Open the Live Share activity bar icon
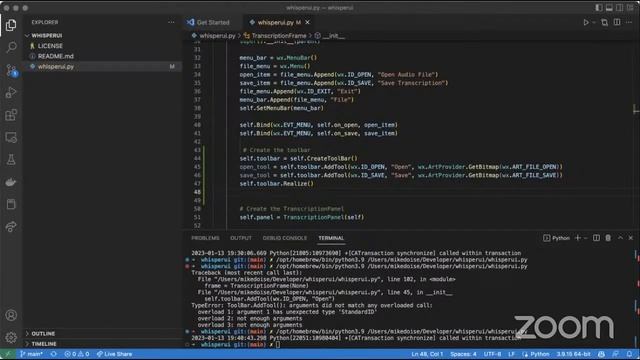This screenshot has width=640, height=360. [11, 227]
